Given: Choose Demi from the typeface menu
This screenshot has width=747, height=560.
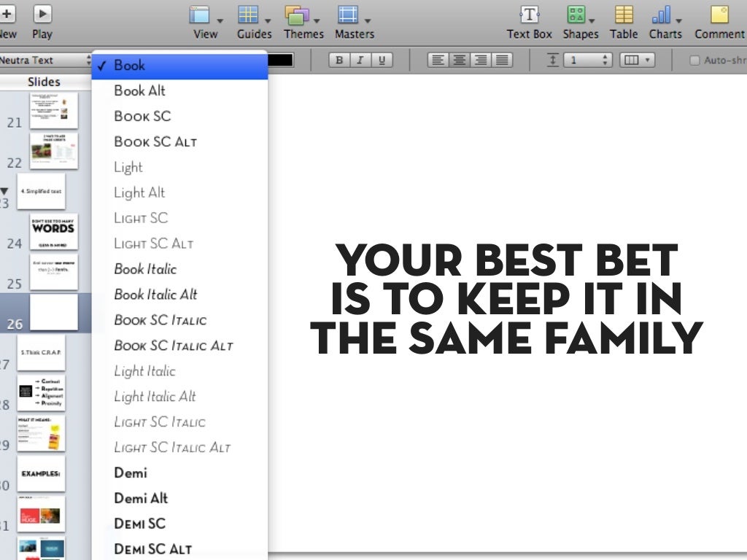Looking at the screenshot, I should tap(131, 472).
